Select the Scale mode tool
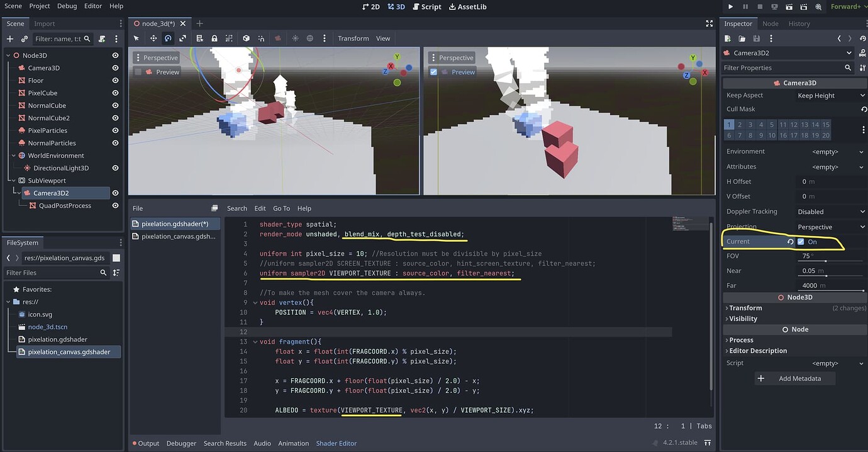868x452 pixels. coord(182,38)
